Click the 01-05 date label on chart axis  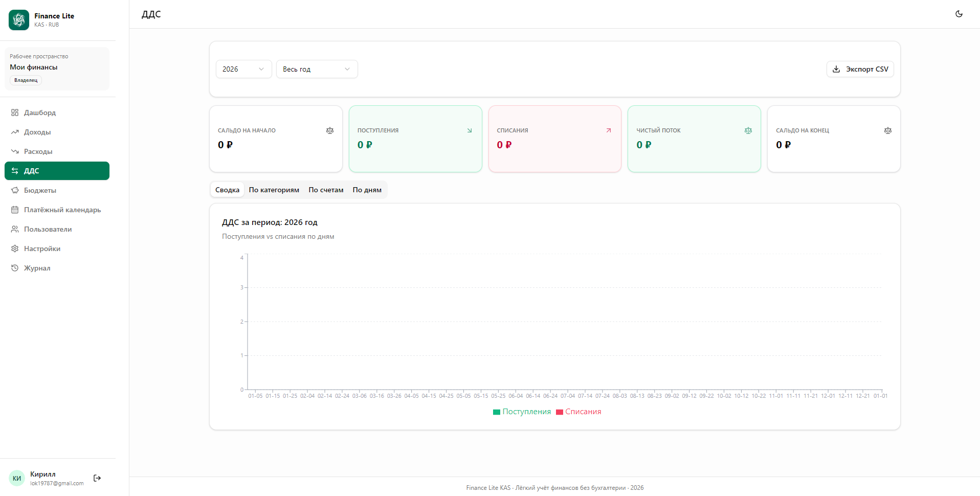(x=255, y=396)
